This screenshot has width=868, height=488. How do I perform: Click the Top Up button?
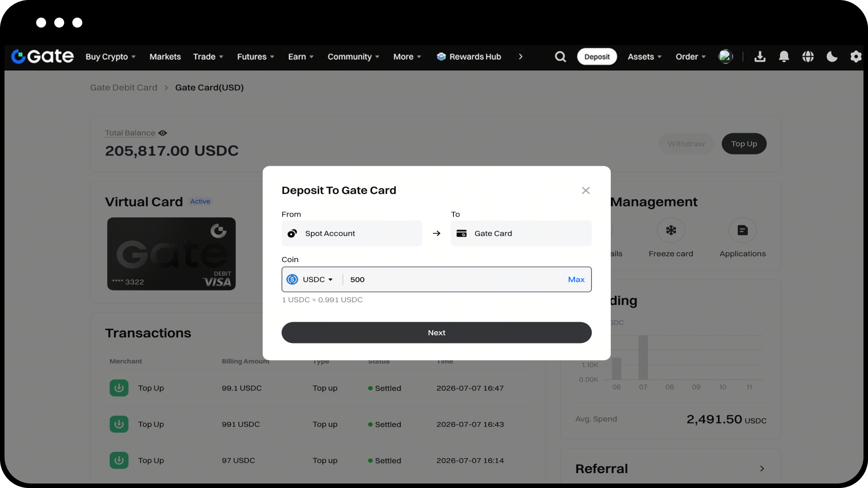tap(744, 144)
